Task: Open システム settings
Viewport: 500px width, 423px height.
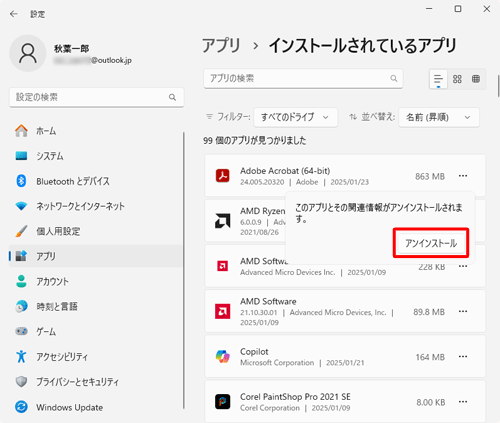Action: pos(96,156)
